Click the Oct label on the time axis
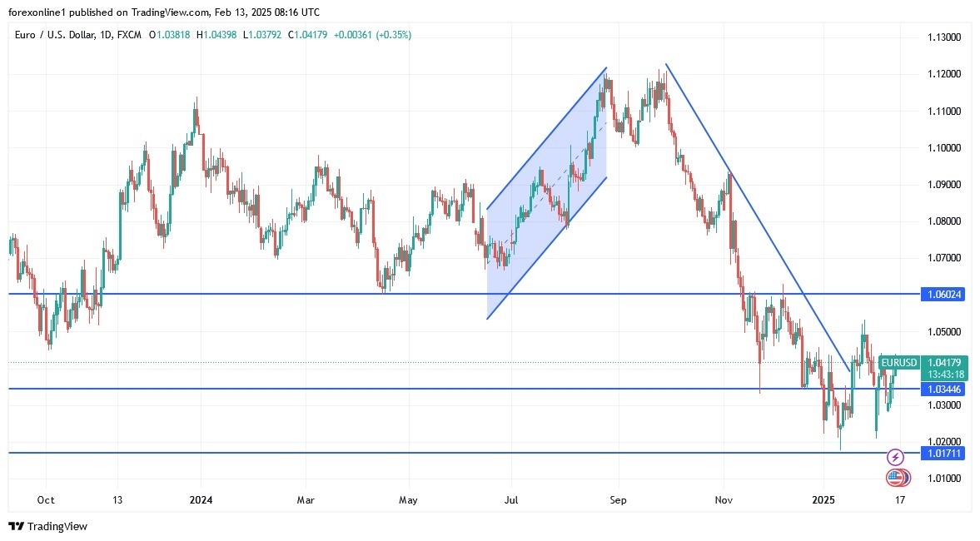Viewport: 980px width, 541px height. point(45,501)
